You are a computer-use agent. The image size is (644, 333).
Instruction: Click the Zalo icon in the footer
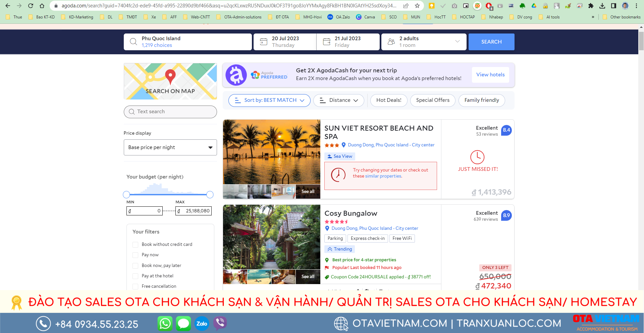point(202,323)
